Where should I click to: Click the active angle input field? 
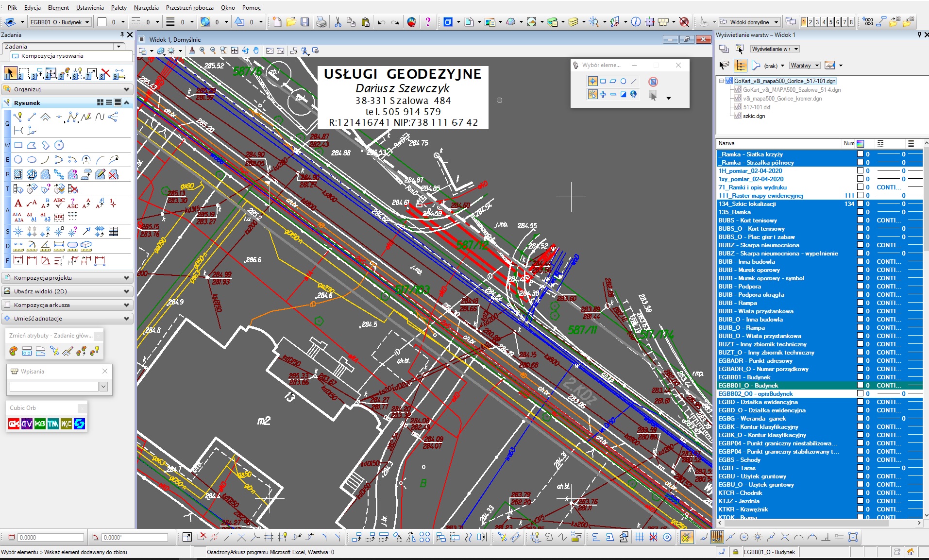coord(135,537)
